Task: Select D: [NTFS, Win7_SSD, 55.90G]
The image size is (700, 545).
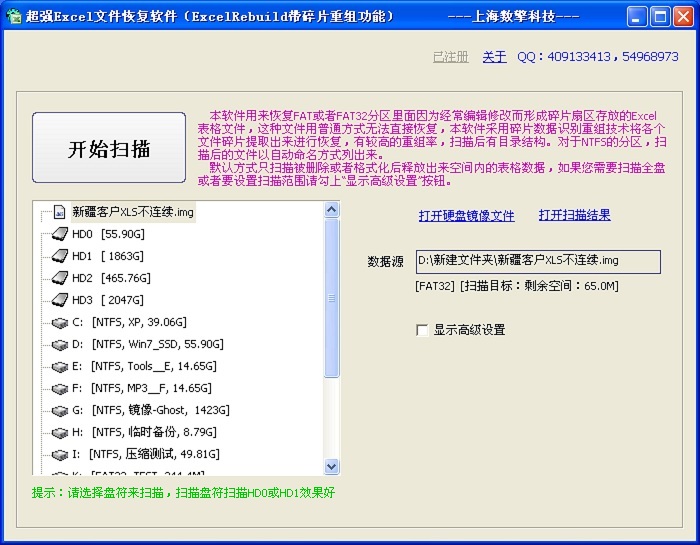Action: (147, 344)
